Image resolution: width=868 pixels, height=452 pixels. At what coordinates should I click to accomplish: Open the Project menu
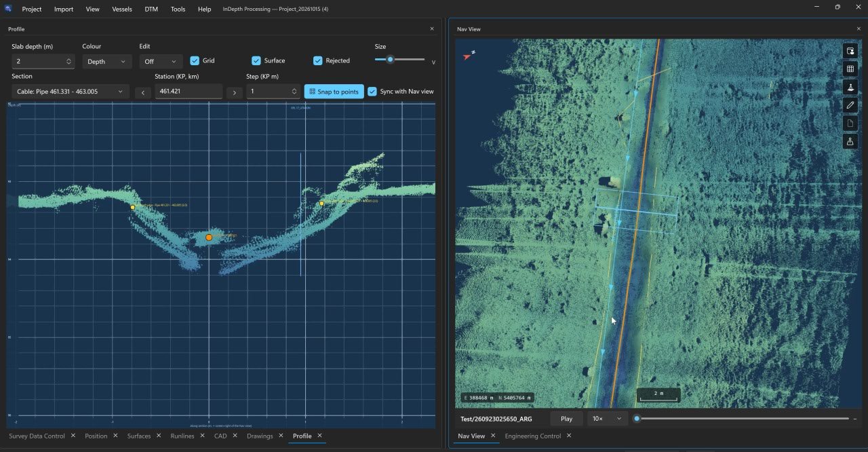pos(32,9)
